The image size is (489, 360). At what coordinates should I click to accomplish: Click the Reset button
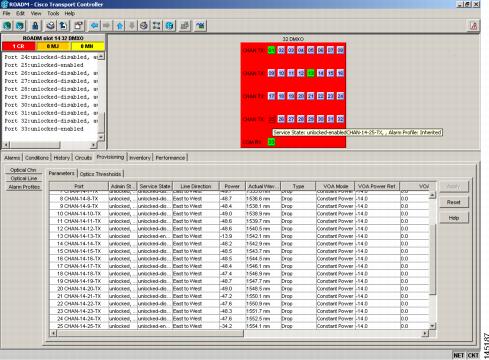[454, 202]
